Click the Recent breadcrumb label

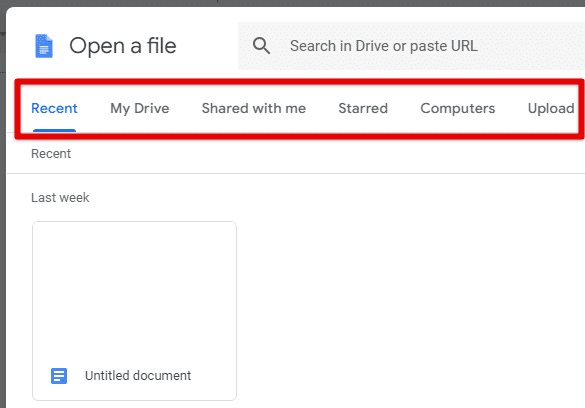pyautogui.click(x=51, y=154)
